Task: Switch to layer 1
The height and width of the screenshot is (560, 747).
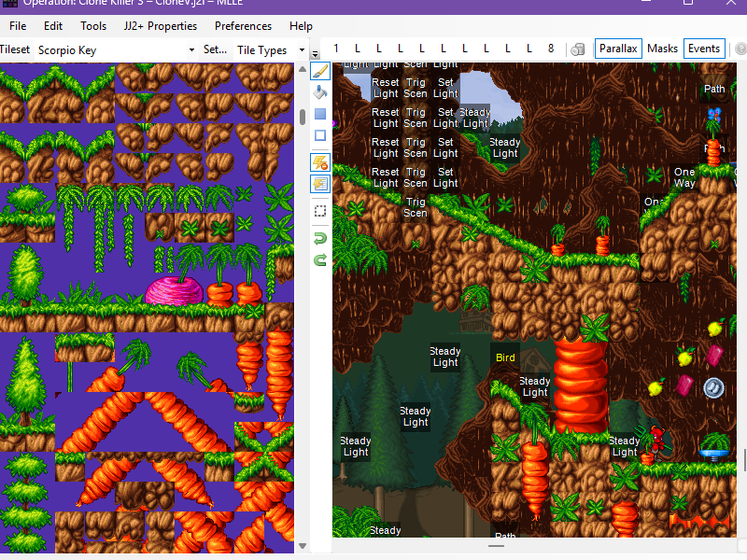Action: pyautogui.click(x=336, y=49)
